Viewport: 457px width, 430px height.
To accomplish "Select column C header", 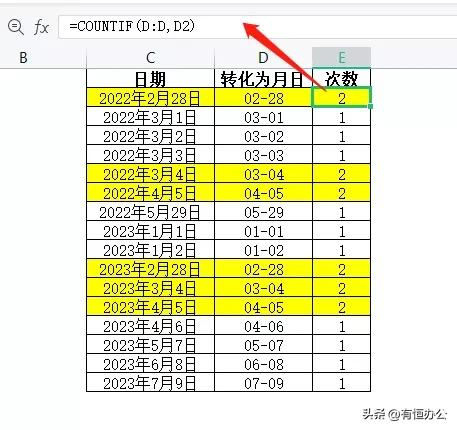I will 150,58.
